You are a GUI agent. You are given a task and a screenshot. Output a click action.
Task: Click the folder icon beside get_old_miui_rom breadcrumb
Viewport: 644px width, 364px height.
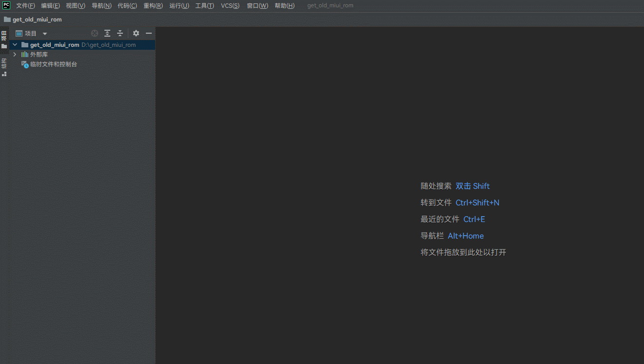point(7,20)
